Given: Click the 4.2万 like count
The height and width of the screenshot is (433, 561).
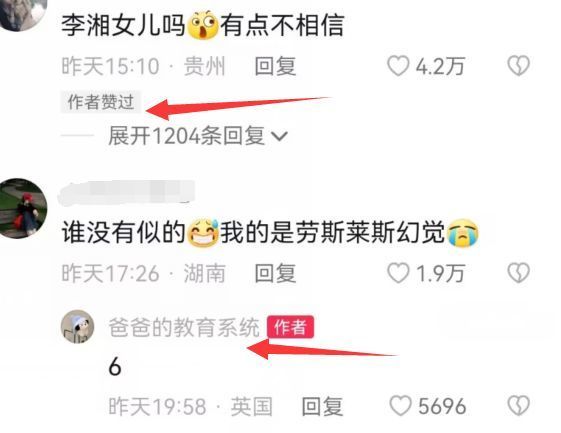Looking at the screenshot, I should click(x=440, y=66).
